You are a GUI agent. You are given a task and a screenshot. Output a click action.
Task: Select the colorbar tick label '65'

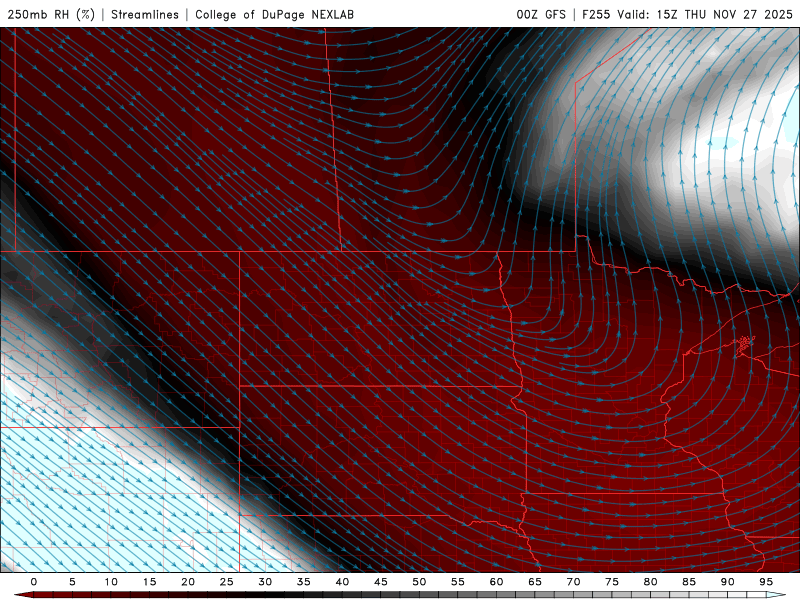535,582
